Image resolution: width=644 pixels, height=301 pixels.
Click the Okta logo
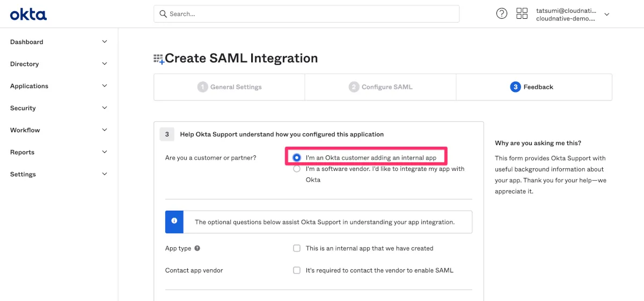pyautogui.click(x=28, y=15)
